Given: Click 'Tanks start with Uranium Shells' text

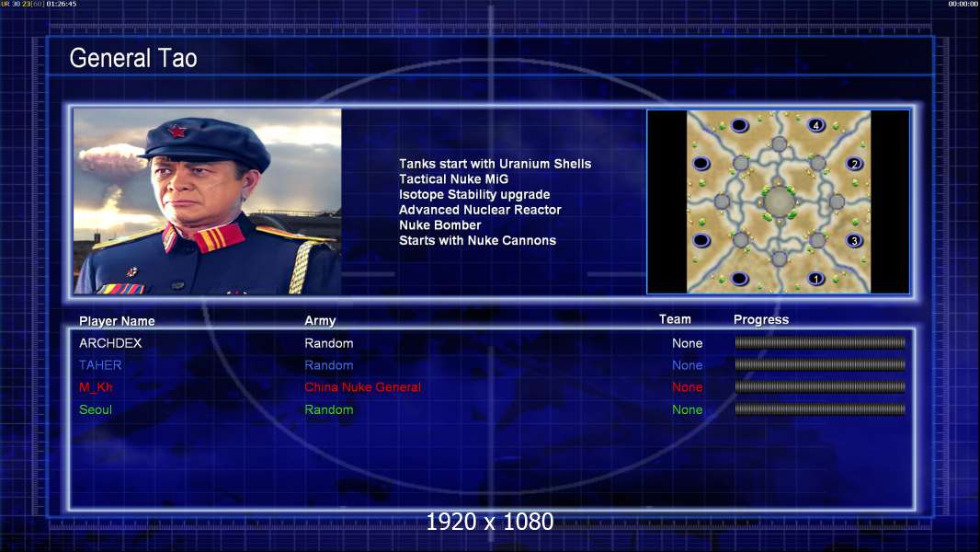Looking at the screenshot, I should coord(495,164).
